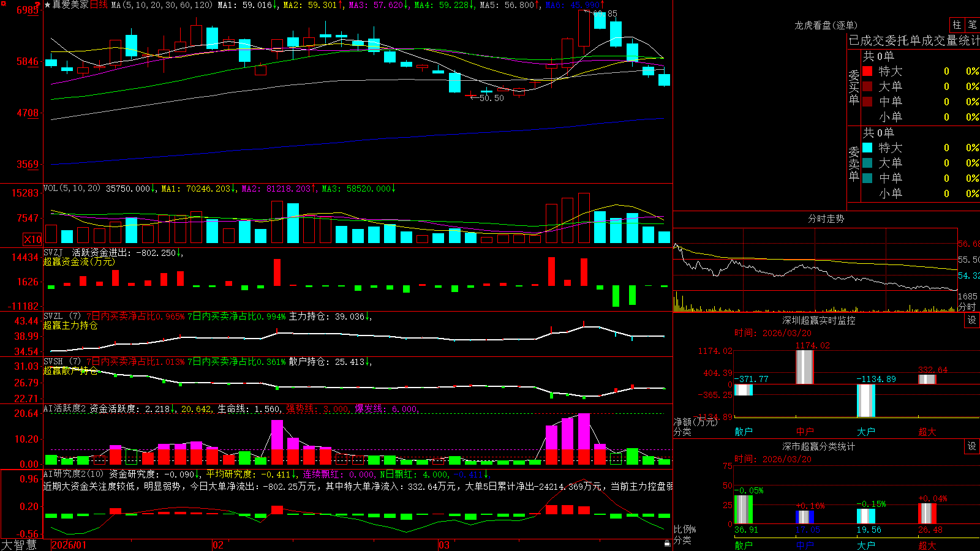Click the 中户 ratio bar at 17.05
Screen dimensions: 980x551
805,517
